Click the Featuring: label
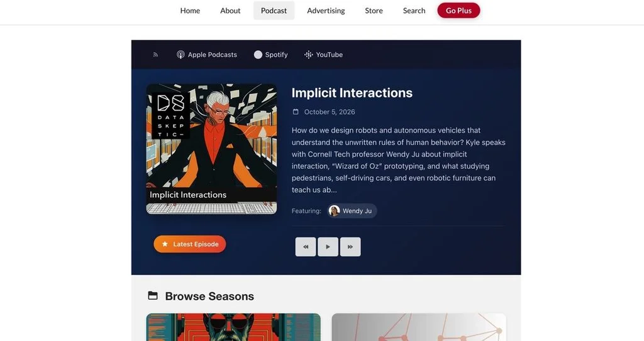This screenshot has width=644, height=341. pyautogui.click(x=306, y=211)
